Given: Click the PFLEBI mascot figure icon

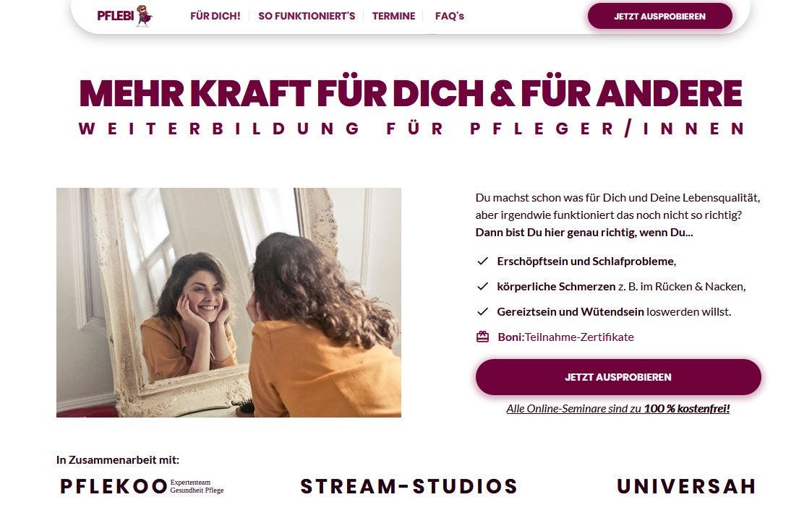Looking at the screenshot, I should [144, 15].
